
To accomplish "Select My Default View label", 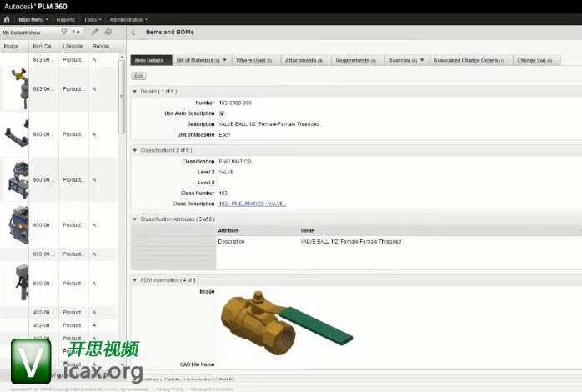I will [x=21, y=33].
